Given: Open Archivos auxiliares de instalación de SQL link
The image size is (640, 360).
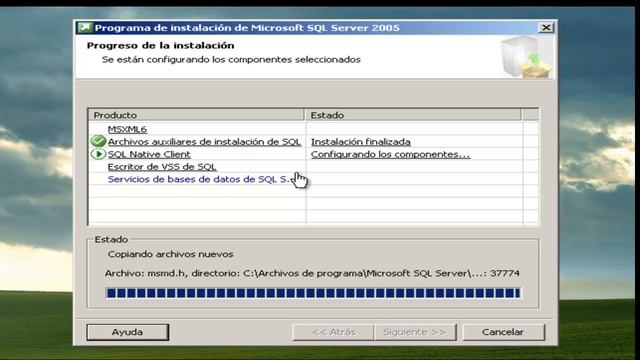Looking at the screenshot, I should click(x=204, y=142).
